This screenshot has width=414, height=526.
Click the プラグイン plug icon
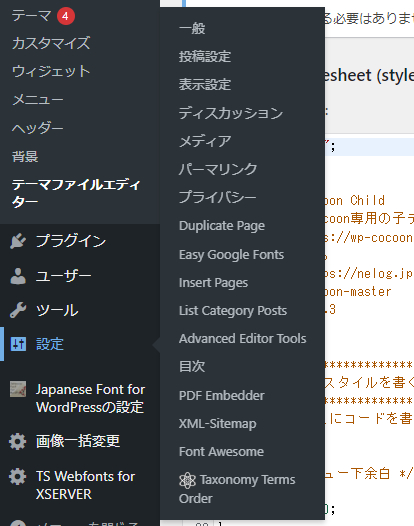point(18,241)
